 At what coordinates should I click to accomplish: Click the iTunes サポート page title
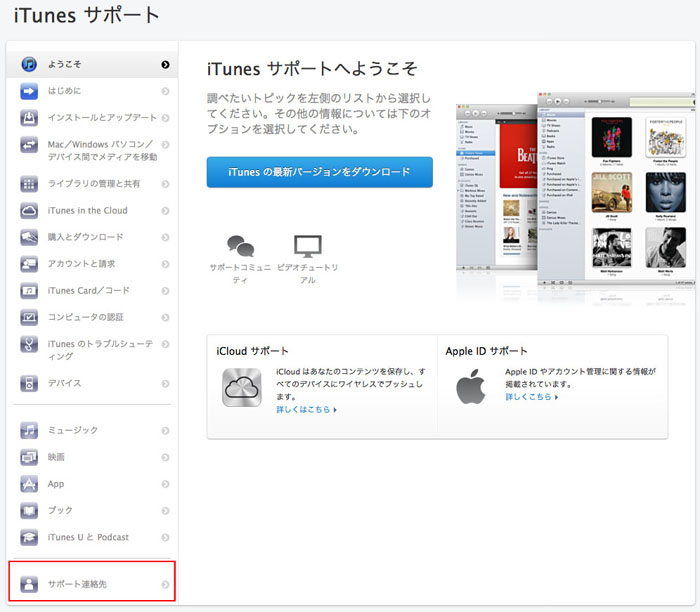(x=87, y=15)
